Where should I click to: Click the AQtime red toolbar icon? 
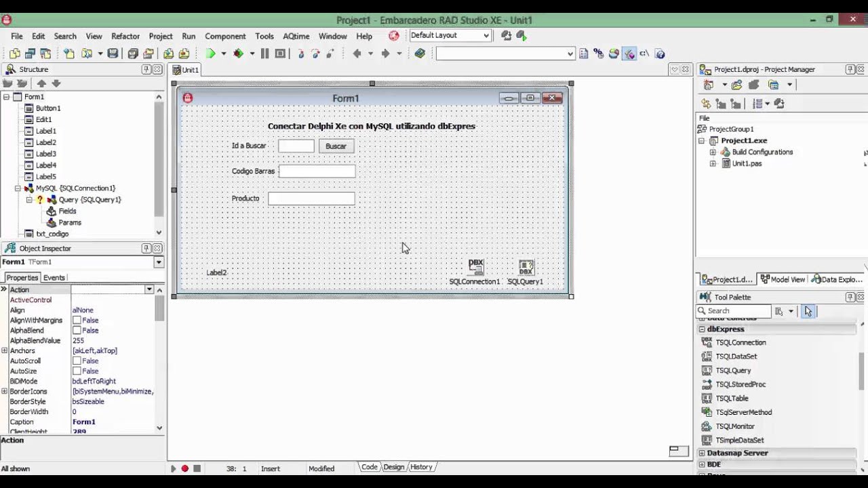[394, 35]
